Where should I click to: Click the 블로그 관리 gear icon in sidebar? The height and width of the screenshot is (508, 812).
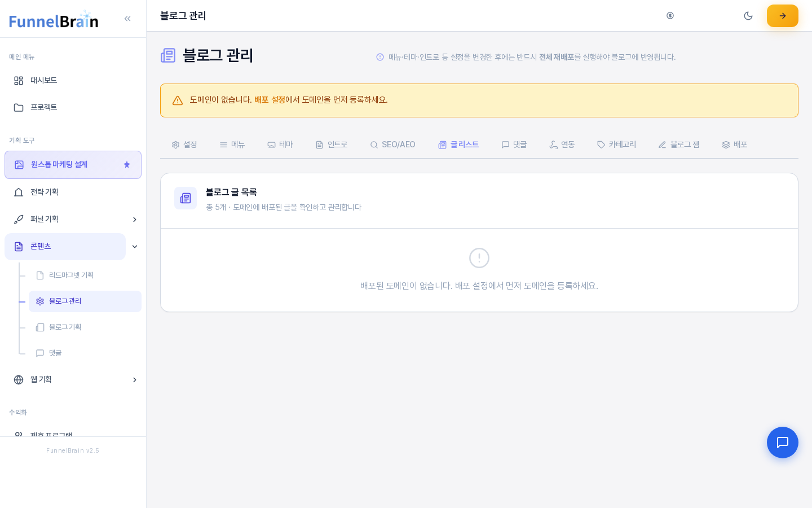coord(40,301)
